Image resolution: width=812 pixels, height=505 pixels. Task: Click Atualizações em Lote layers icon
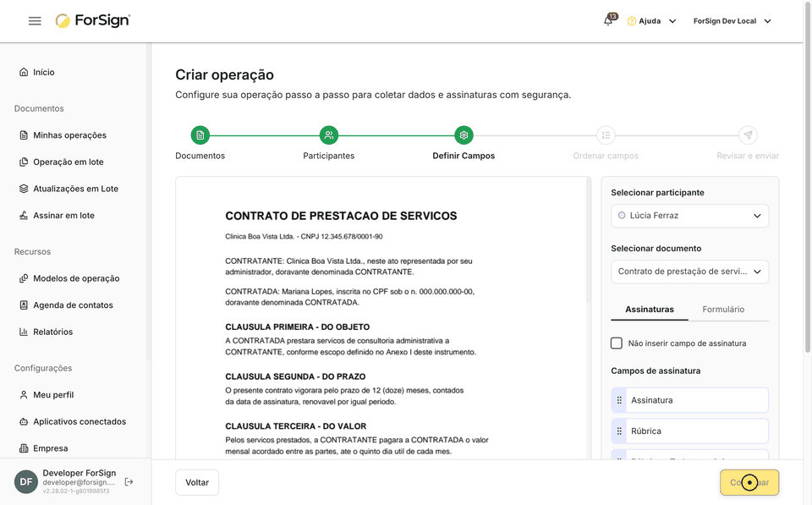24,189
